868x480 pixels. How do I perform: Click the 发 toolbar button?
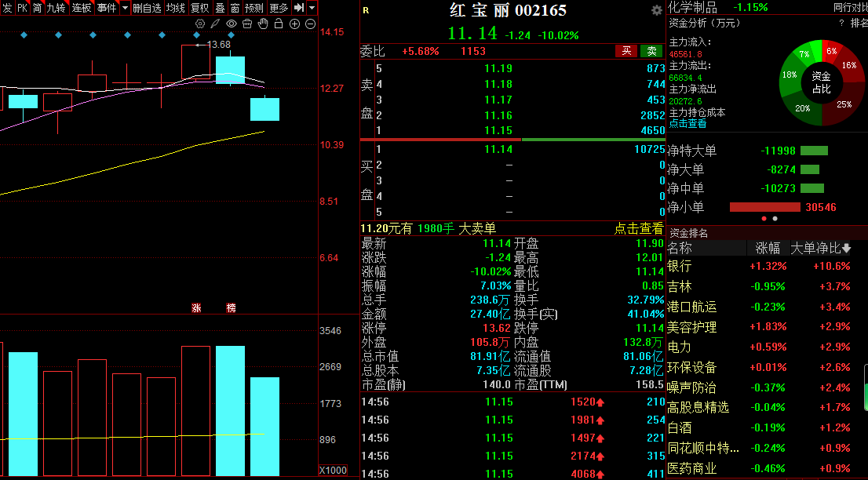6,8
